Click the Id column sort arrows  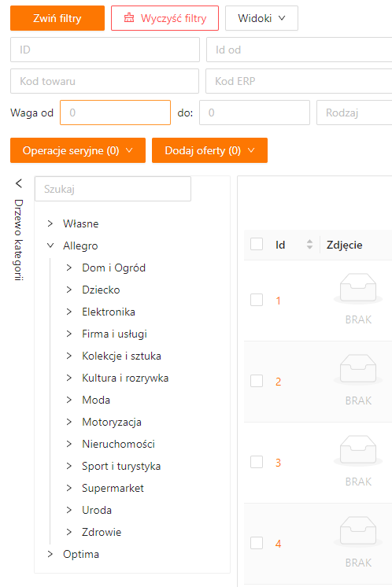pos(309,245)
